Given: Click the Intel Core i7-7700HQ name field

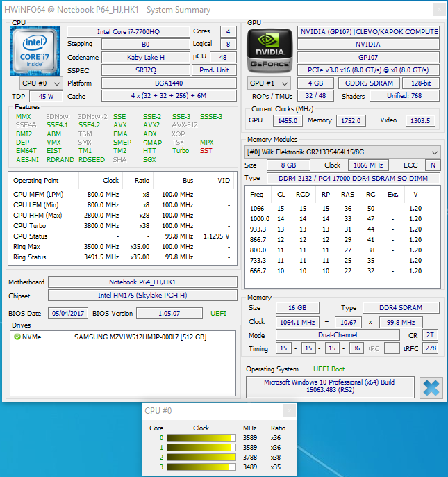Looking at the screenshot, I should coord(128,32).
